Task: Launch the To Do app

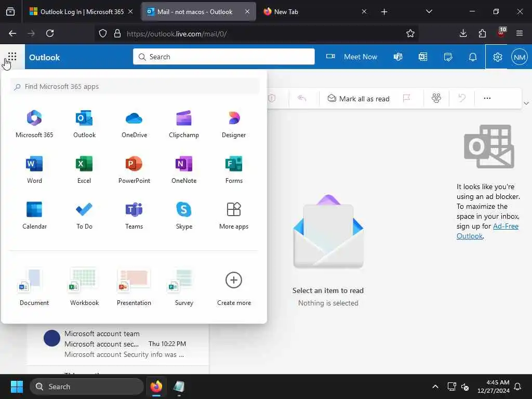Action: pos(84,216)
